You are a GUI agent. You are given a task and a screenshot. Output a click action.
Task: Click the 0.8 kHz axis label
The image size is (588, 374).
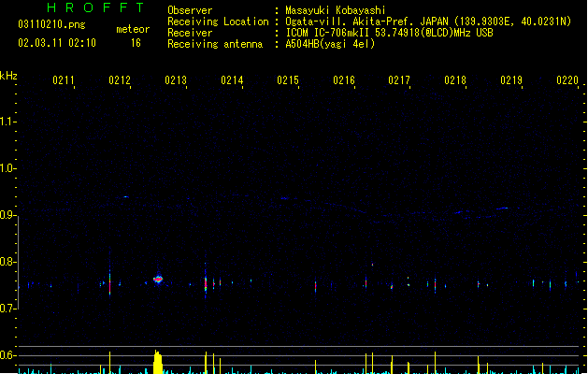(7, 262)
